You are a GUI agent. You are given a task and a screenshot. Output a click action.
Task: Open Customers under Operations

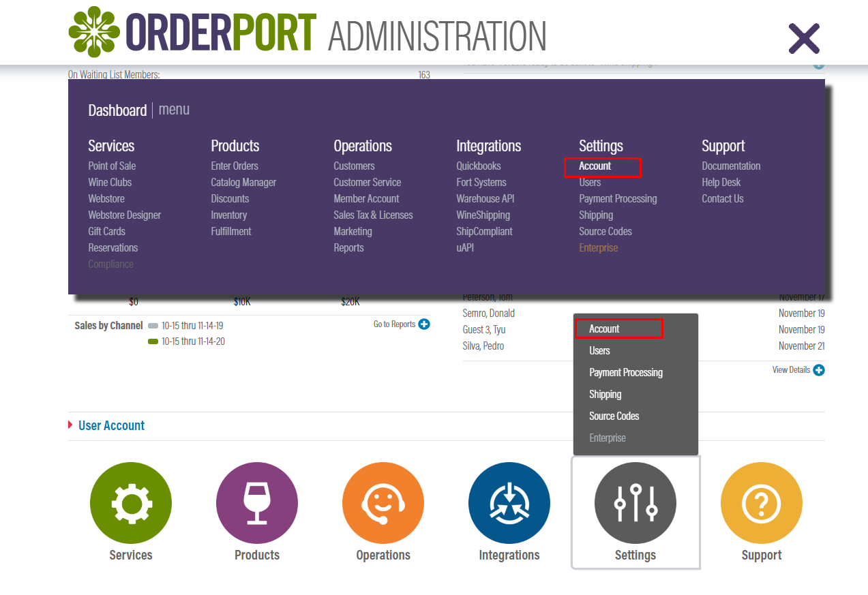click(x=354, y=166)
